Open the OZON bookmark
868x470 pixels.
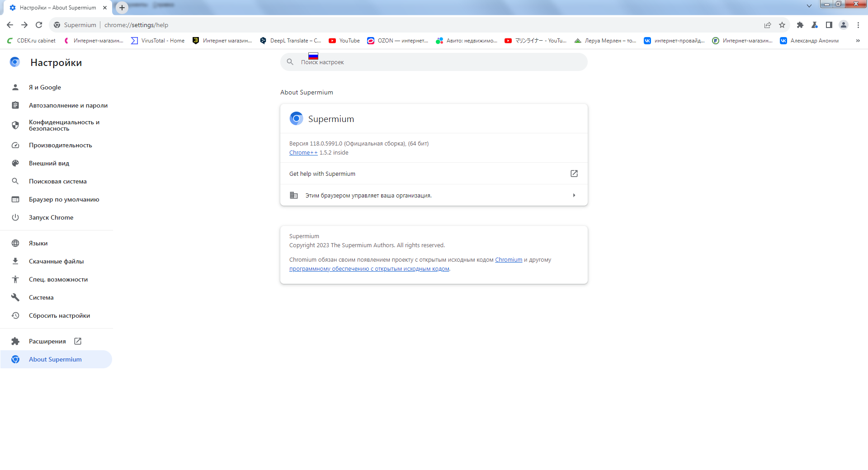pos(398,41)
